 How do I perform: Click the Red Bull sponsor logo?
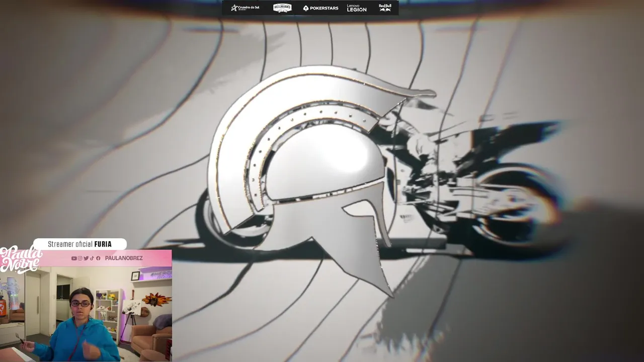(385, 8)
